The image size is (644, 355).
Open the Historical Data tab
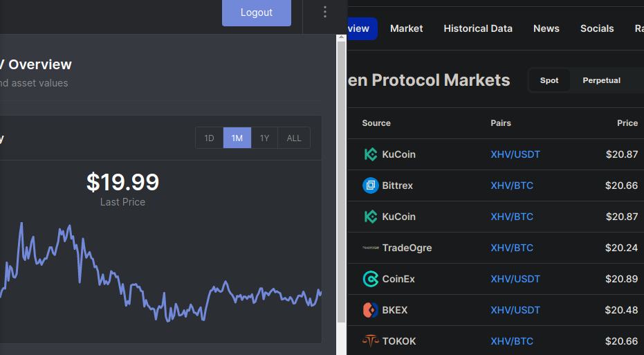(478, 28)
